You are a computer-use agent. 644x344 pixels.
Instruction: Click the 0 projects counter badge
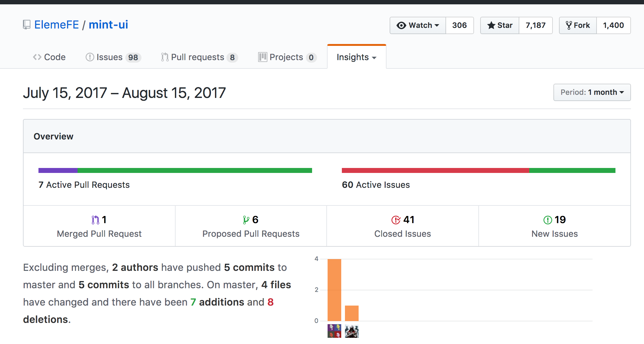coord(311,57)
